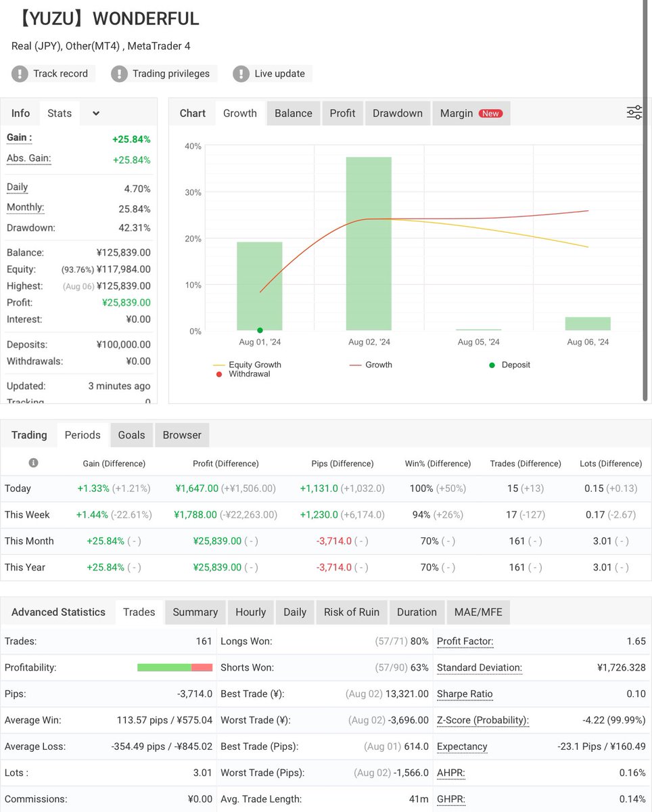The width and height of the screenshot is (652, 812).
Task: Click the Track record warning icon
Action: 20,74
